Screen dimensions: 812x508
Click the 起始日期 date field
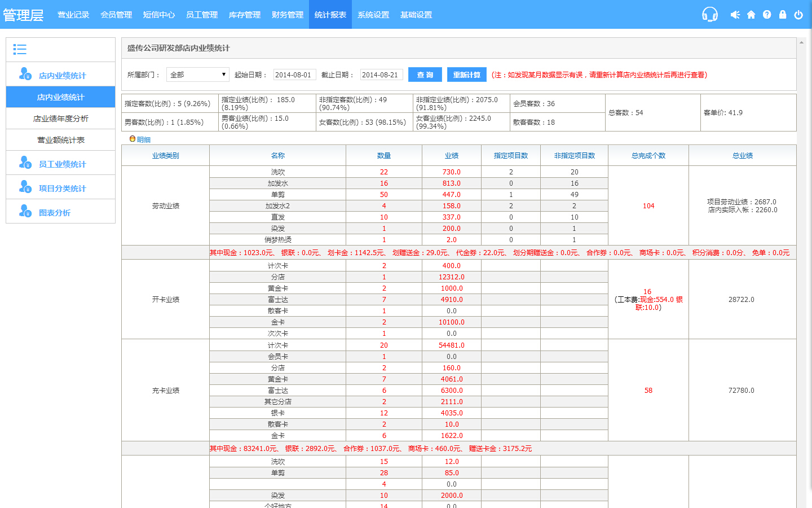tap(294, 75)
